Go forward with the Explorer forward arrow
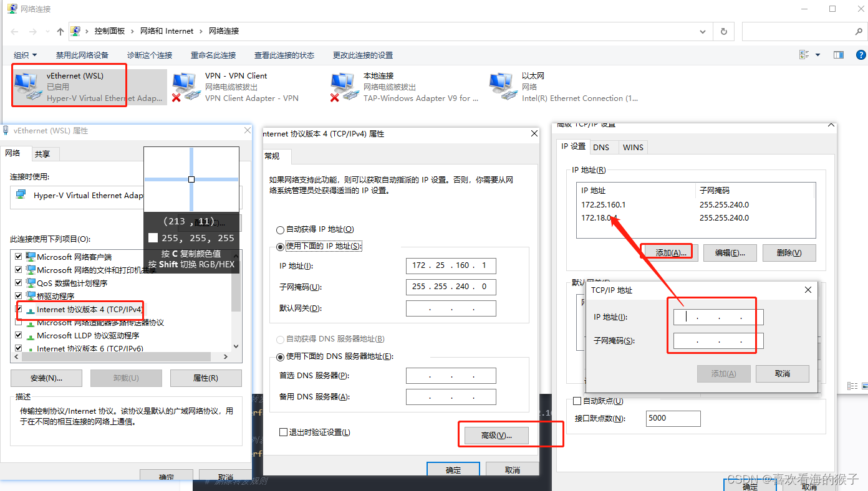 click(33, 31)
